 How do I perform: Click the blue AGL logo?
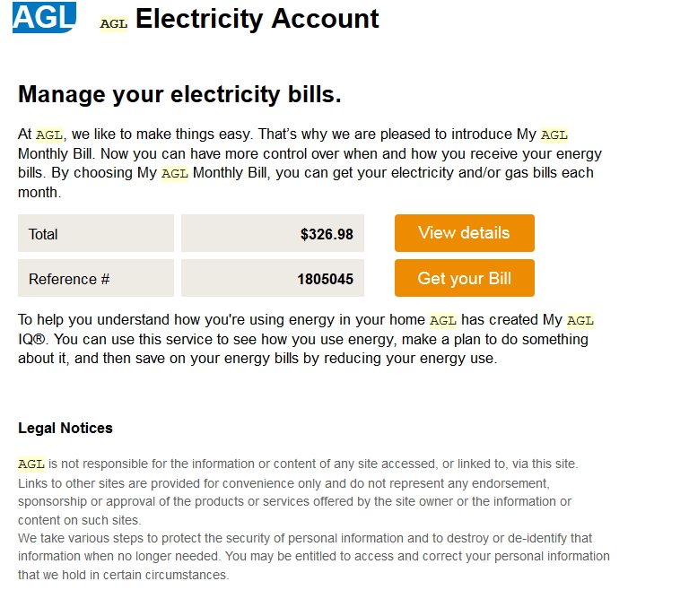pos(44,17)
